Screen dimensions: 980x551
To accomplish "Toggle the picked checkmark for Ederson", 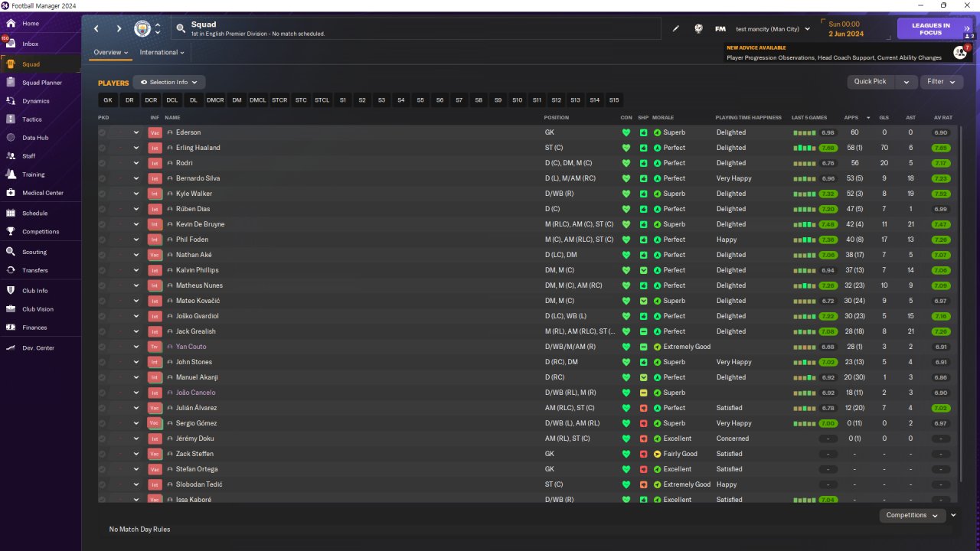I will 103,132.
